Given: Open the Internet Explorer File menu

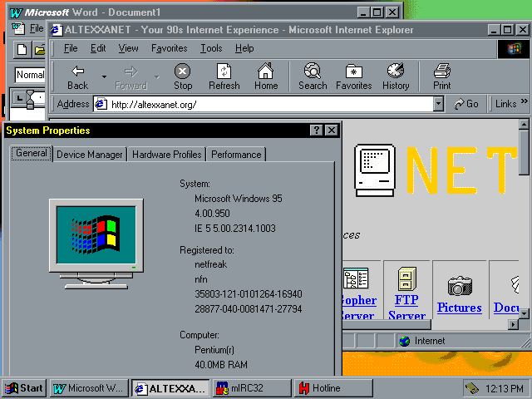Looking at the screenshot, I should [x=71, y=48].
